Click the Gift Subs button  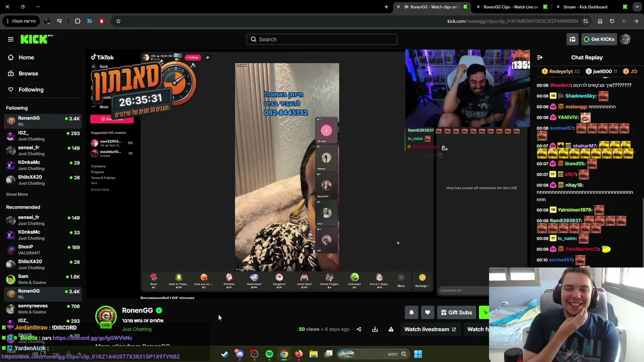click(456, 313)
